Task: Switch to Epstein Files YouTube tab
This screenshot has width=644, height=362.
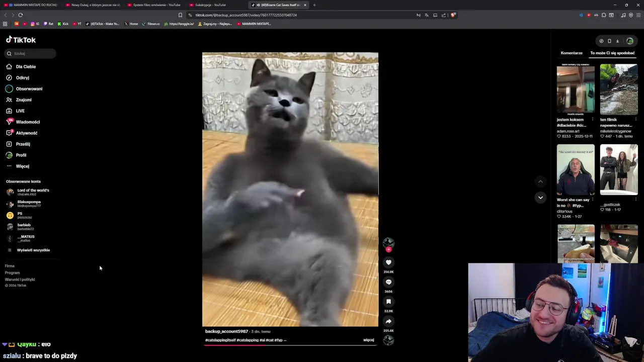Action: (154, 5)
